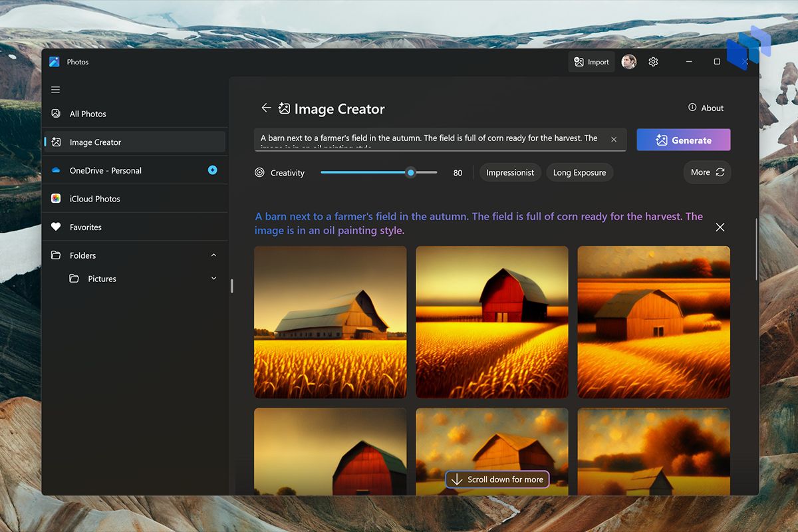Minimize the Photos window
Image resolution: width=798 pixels, height=532 pixels.
[688, 62]
